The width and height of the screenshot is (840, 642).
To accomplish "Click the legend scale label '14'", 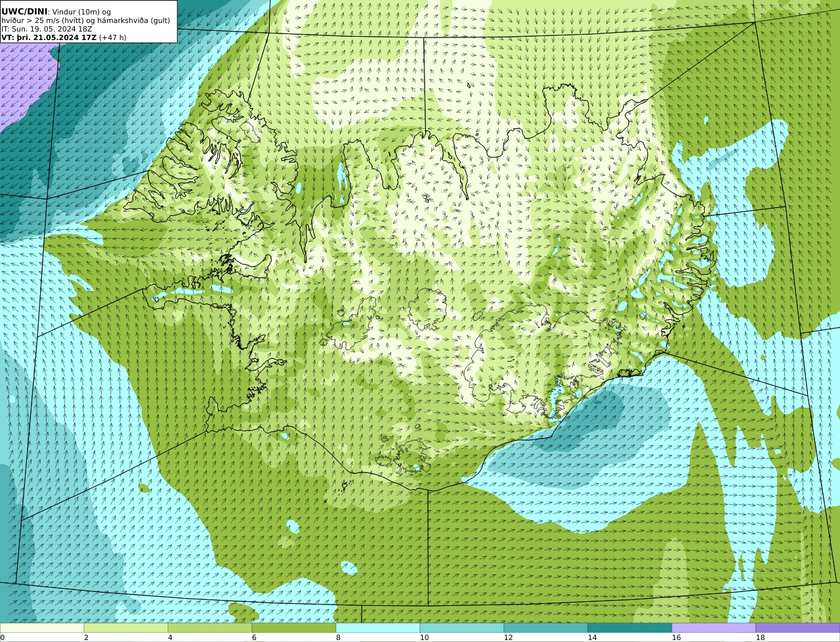I will pyautogui.click(x=592, y=637).
